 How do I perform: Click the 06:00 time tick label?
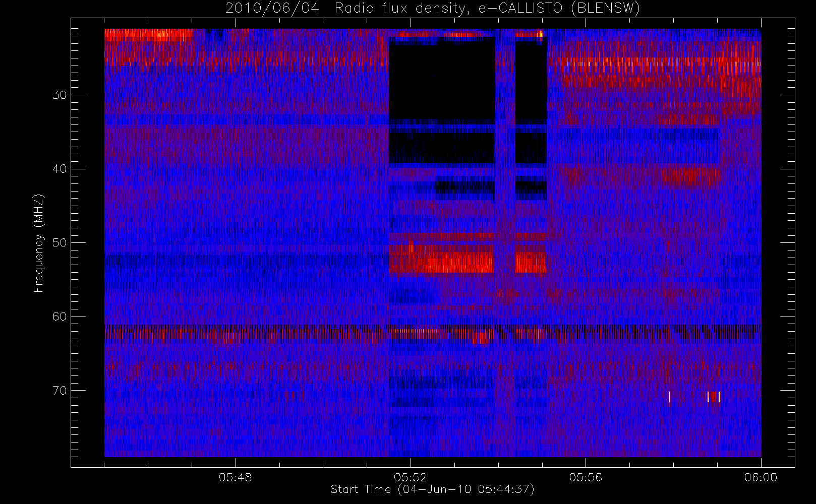[761, 477]
